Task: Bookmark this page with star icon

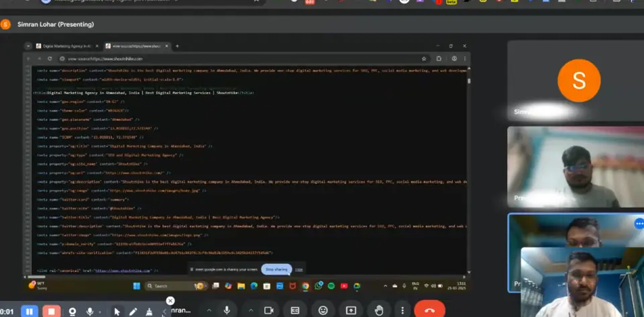Action: (x=424, y=59)
